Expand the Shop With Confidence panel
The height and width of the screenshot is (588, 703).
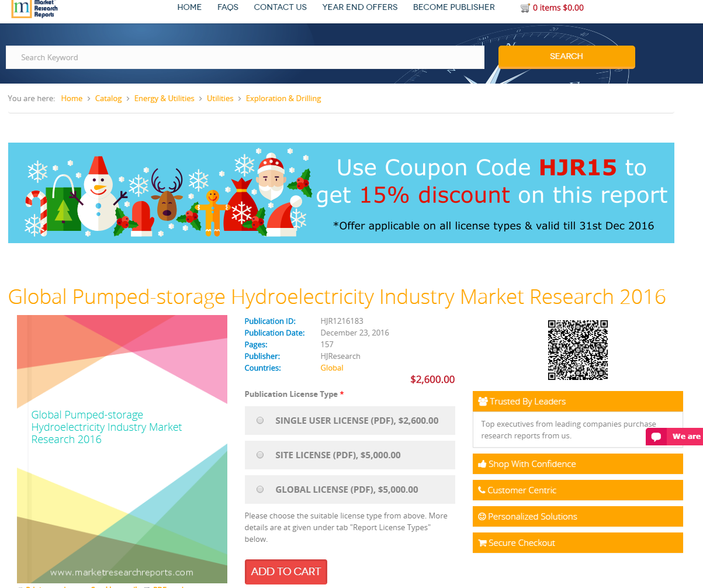pos(577,464)
